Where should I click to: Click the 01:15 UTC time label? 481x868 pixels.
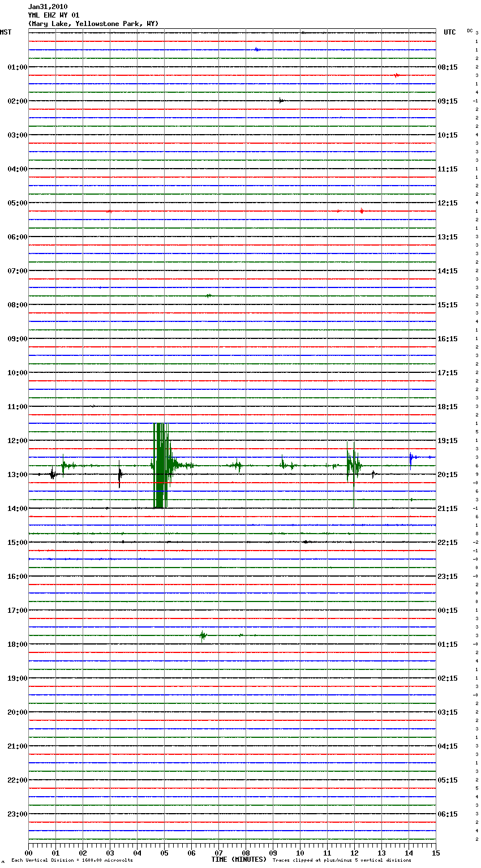(x=448, y=644)
